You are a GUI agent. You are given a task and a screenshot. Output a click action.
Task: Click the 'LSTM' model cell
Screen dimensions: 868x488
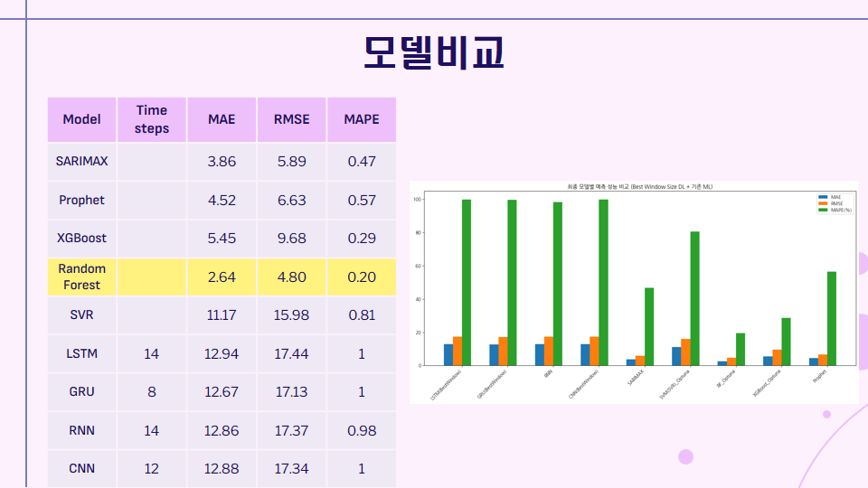click(82, 353)
